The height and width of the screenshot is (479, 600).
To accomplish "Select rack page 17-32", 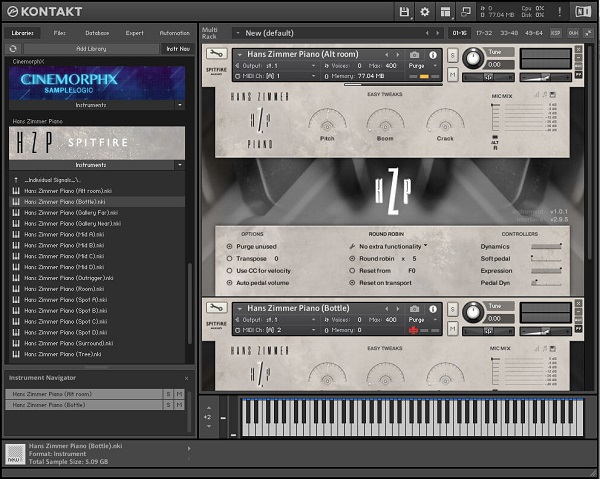I will click(x=484, y=33).
